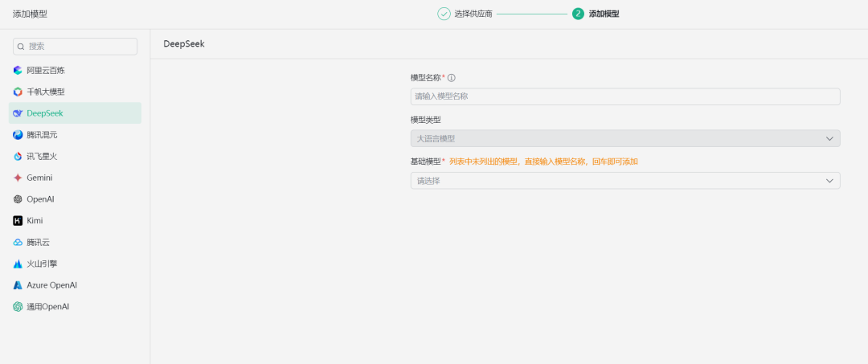Screen dimensions: 868x364
Task: Click the 火山引擎 mountain icon
Action: [18, 264]
